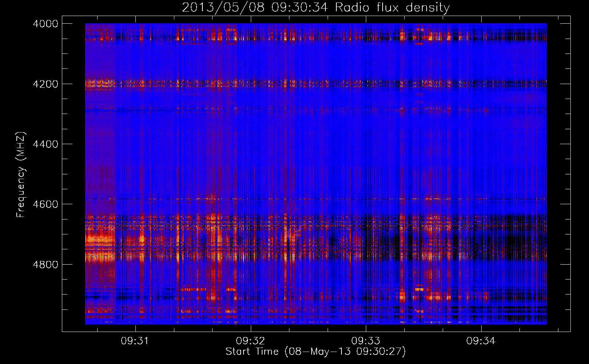Viewport: 589px width, 364px height.
Task: Select the 4800 frequency axis label
Action: click(x=46, y=264)
